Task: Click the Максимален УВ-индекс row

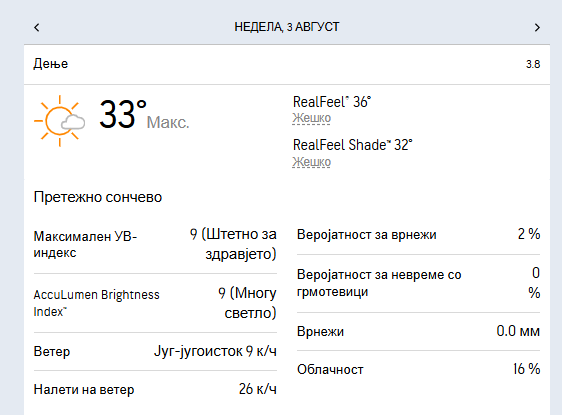Action: [155, 244]
